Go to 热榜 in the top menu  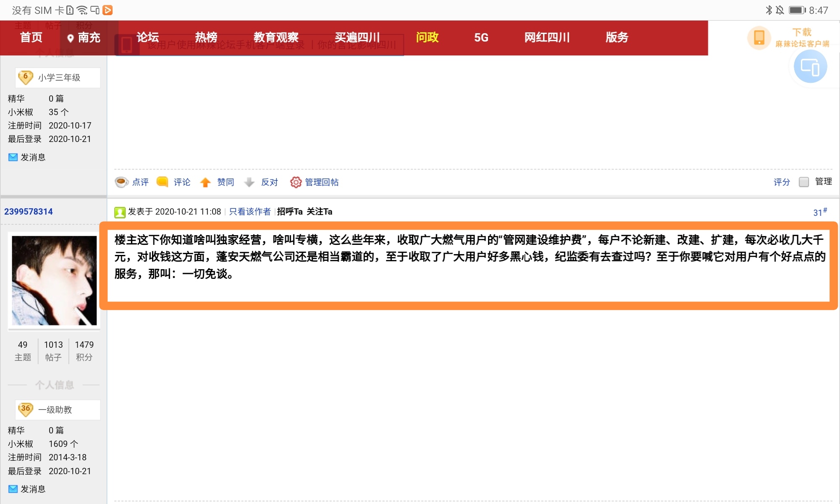pyautogui.click(x=206, y=37)
